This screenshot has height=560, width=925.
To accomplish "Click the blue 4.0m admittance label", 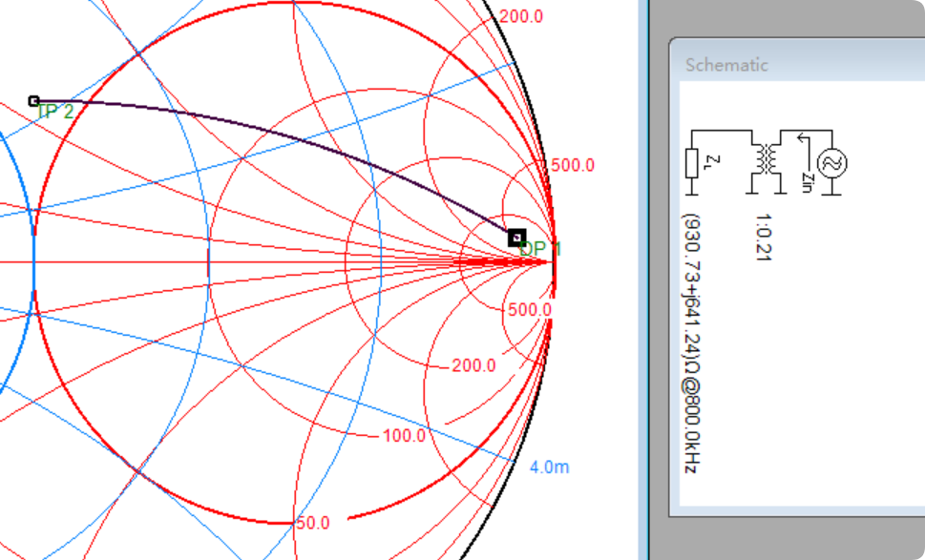I will coord(549,467).
